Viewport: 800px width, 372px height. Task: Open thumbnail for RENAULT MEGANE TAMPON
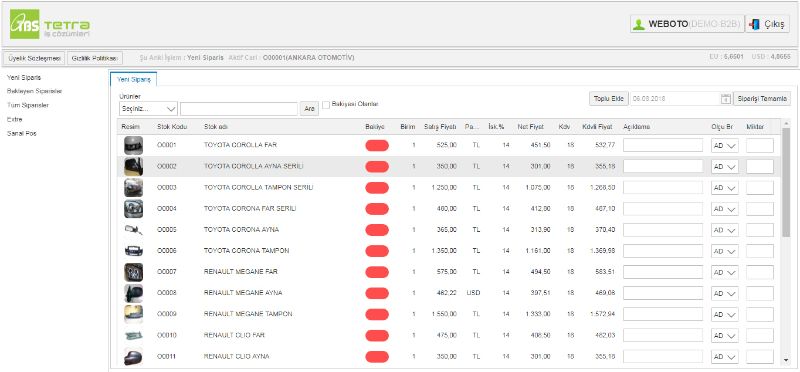133,314
